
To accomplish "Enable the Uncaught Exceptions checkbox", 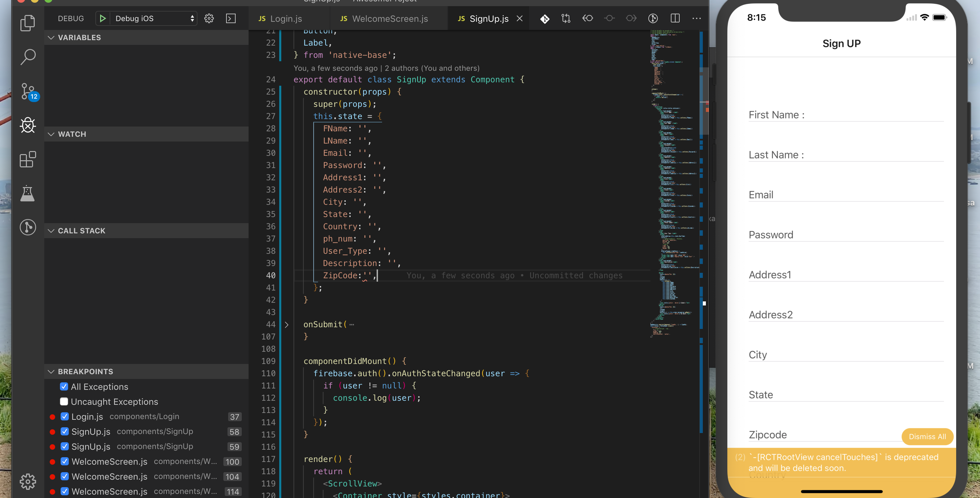I will point(64,401).
